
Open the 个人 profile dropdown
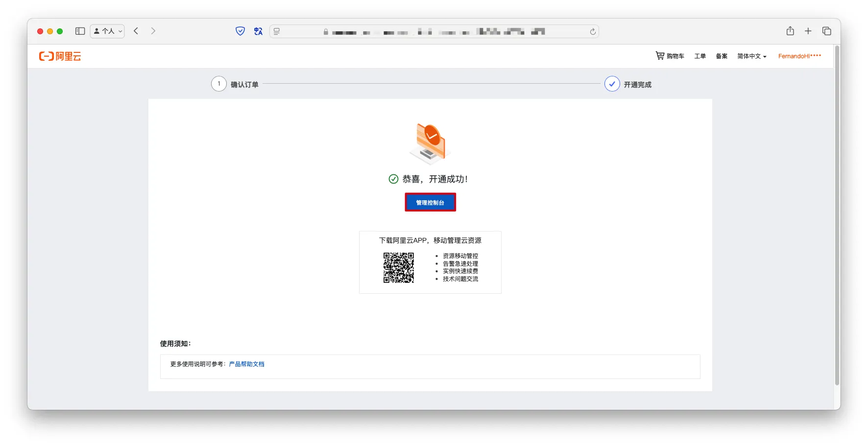point(107,31)
